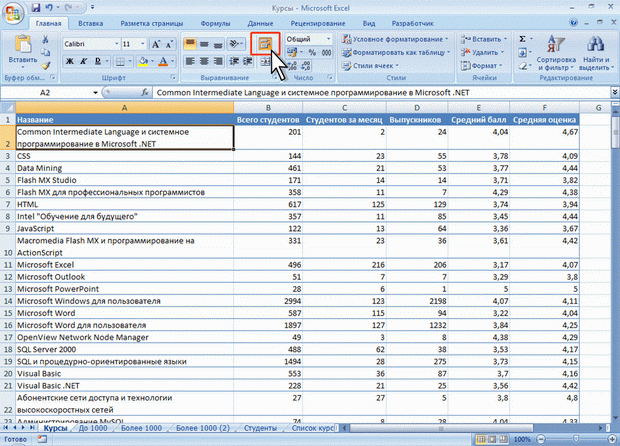Viewport: 620px width, 446px height.
Task: Click Формат in Ячейки group
Action: click(481, 66)
